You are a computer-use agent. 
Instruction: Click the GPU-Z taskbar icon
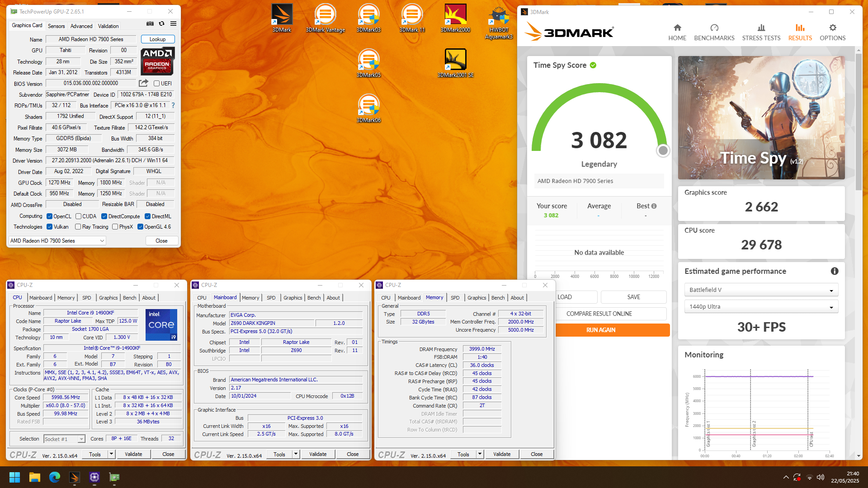114,477
